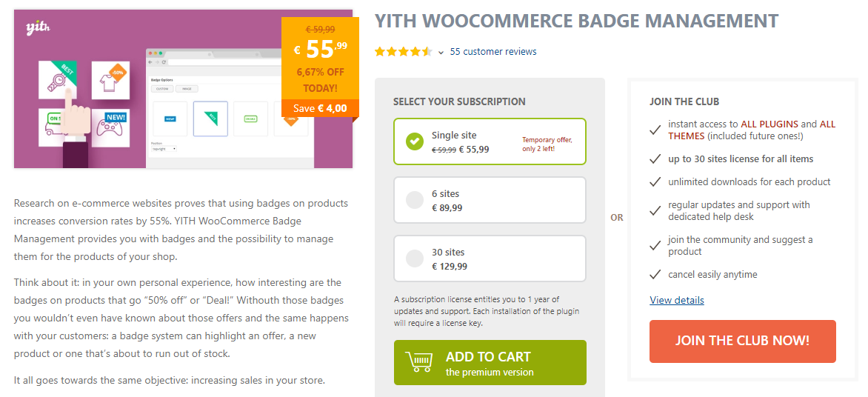868x397 pixels.
Task: Expand the rating breakdown arrow beside the stars
Action: pyautogui.click(x=441, y=53)
